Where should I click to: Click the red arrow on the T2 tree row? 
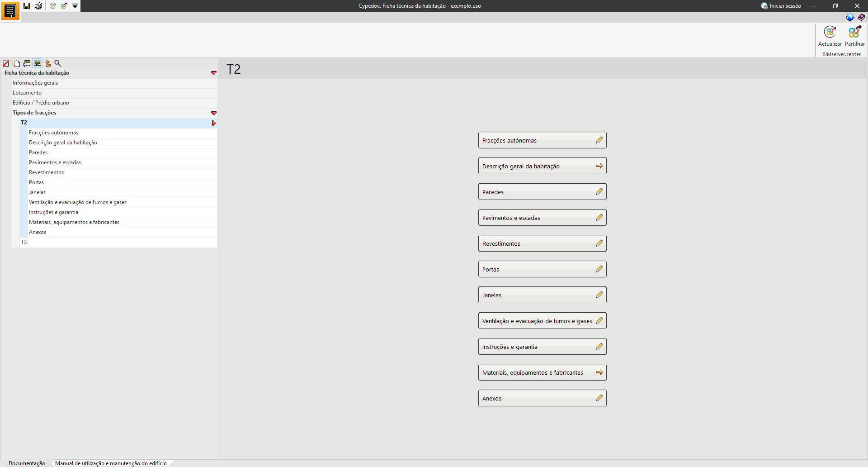click(214, 123)
